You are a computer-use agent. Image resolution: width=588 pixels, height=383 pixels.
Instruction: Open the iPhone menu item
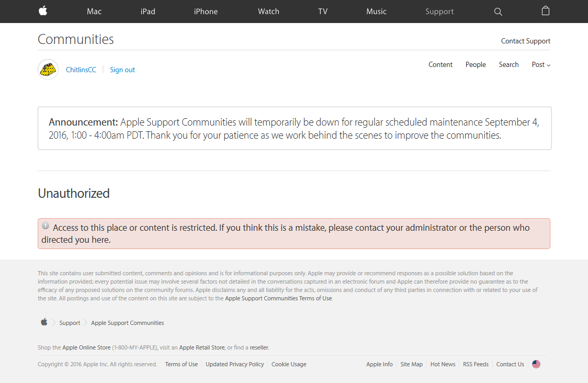pyautogui.click(x=206, y=12)
